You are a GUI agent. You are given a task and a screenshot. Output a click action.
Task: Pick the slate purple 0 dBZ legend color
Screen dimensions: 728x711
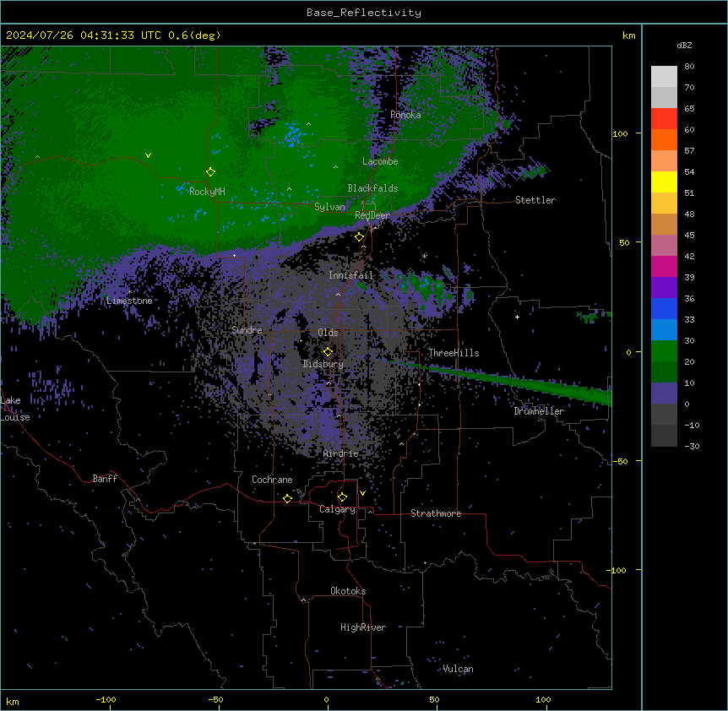[x=664, y=393]
